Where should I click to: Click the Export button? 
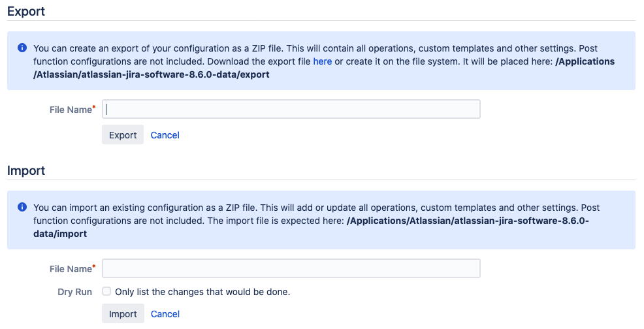coord(123,134)
